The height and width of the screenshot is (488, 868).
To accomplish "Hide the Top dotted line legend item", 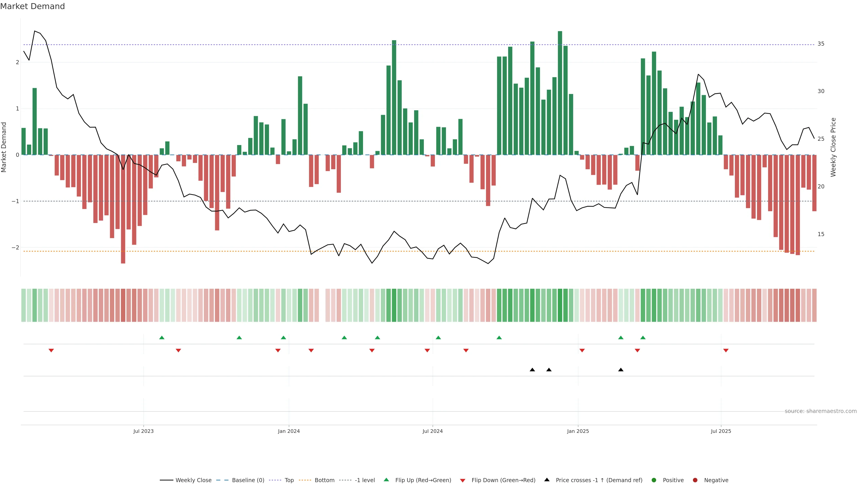I will click(289, 480).
